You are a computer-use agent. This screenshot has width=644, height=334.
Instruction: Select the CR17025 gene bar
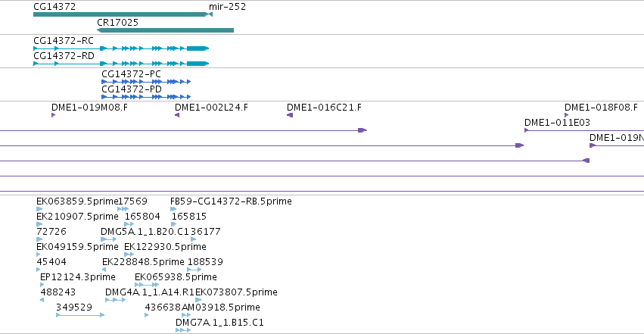(165, 30)
